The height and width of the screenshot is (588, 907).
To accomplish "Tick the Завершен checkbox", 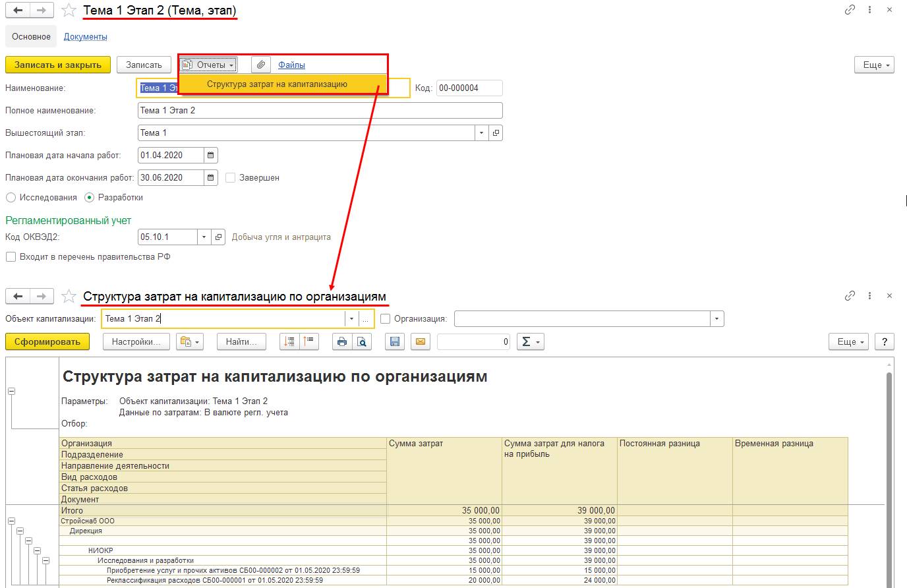I will coord(230,178).
